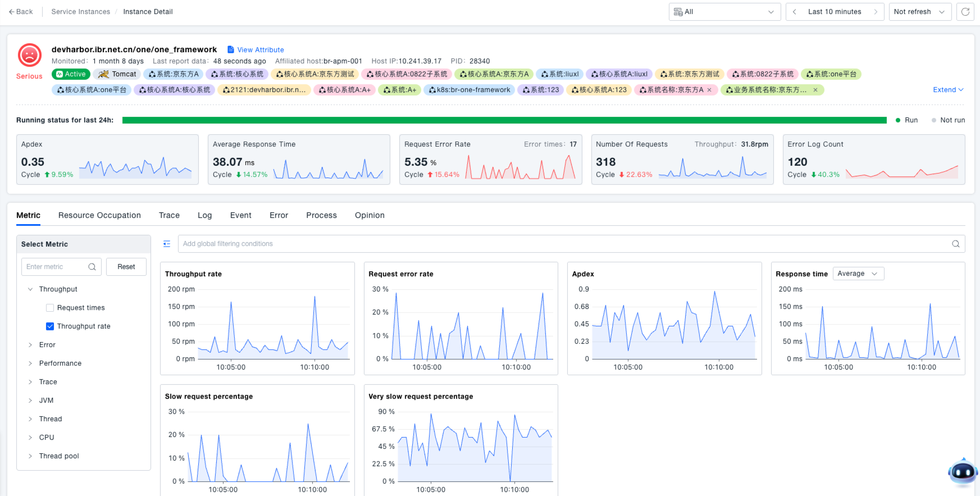The height and width of the screenshot is (496, 980).
Task: Go to previous time range arrow
Action: 794,12
